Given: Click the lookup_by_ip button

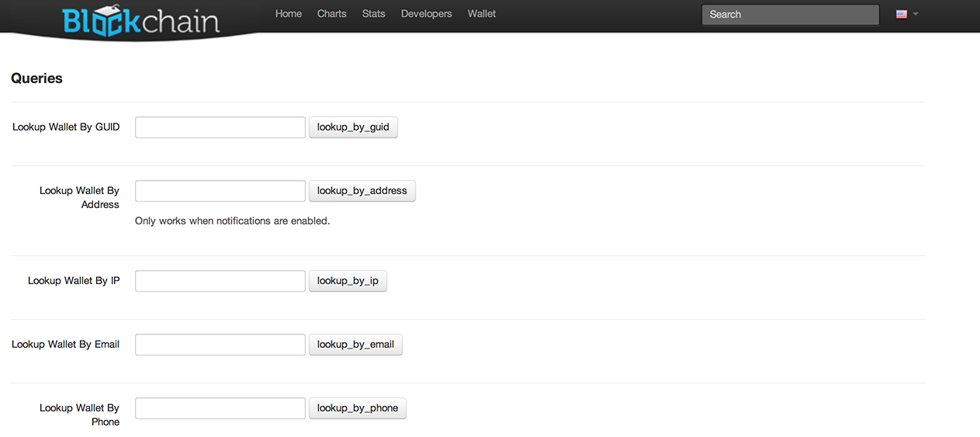Looking at the screenshot, I should click(x=348, y=281).
